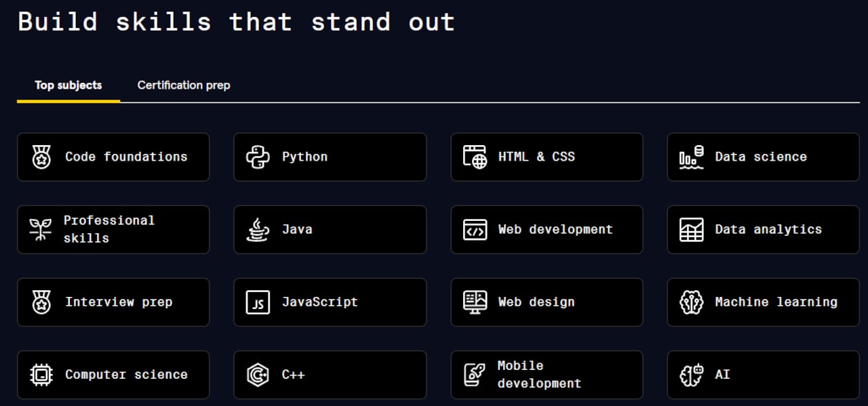Click the JS square icon for JavaScript

(x=258, y=302)
